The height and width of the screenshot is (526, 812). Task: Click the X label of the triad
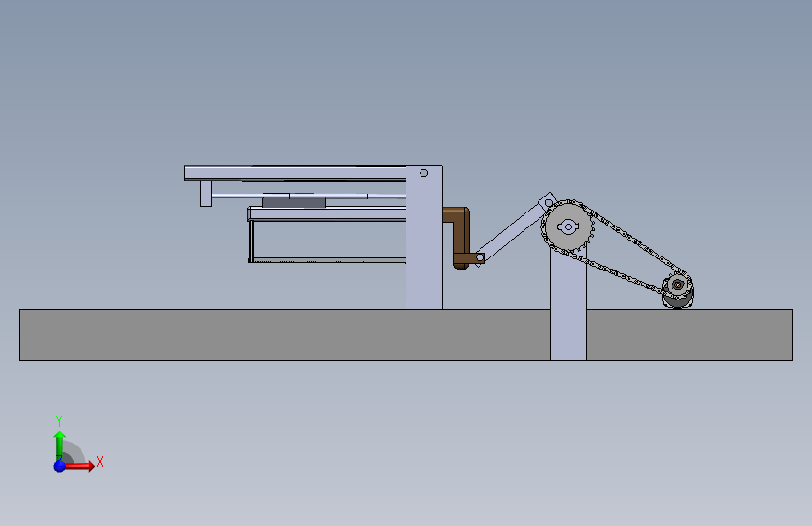point(100,461)
